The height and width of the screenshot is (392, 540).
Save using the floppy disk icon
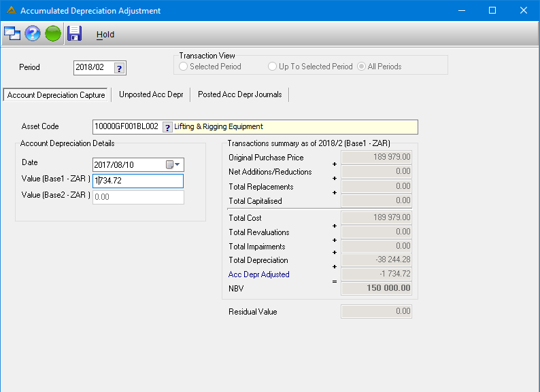(74, 34)
